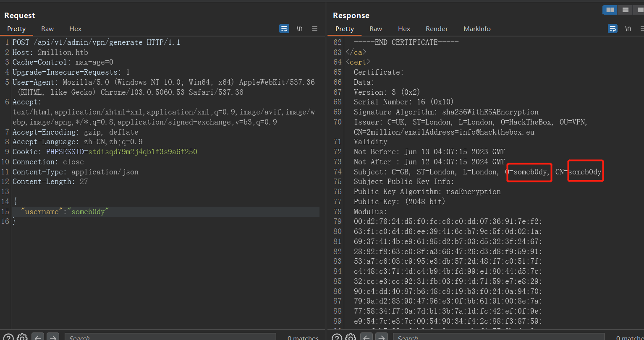This screenshot has height=340, width=644.
Task: Click the Connection: close header
Action: click(x=48, y=162)
